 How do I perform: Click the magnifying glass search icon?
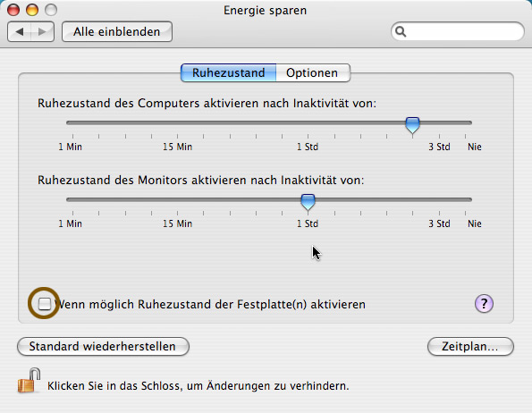(401, 32)
